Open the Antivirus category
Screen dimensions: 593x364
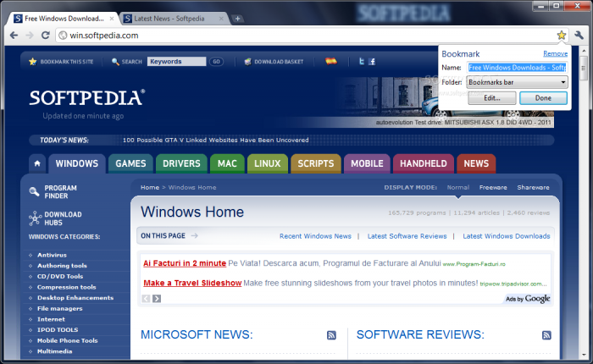[52, 255]
